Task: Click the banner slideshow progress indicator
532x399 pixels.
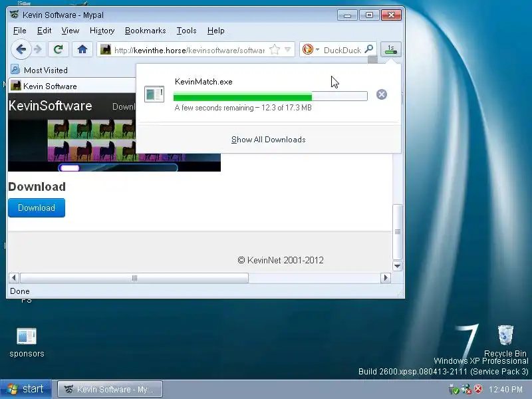Action: click(x=118, y=168)
